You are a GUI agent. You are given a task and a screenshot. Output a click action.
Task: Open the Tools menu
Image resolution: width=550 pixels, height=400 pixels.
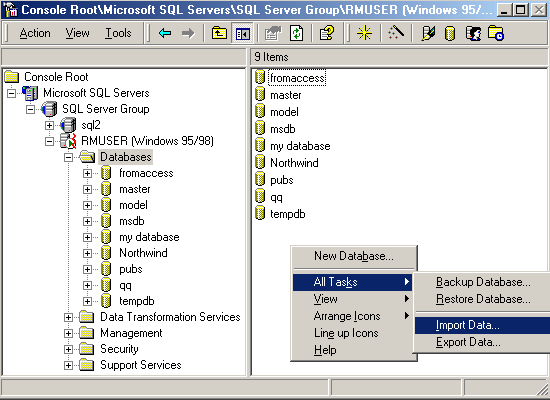click(118, 33)
